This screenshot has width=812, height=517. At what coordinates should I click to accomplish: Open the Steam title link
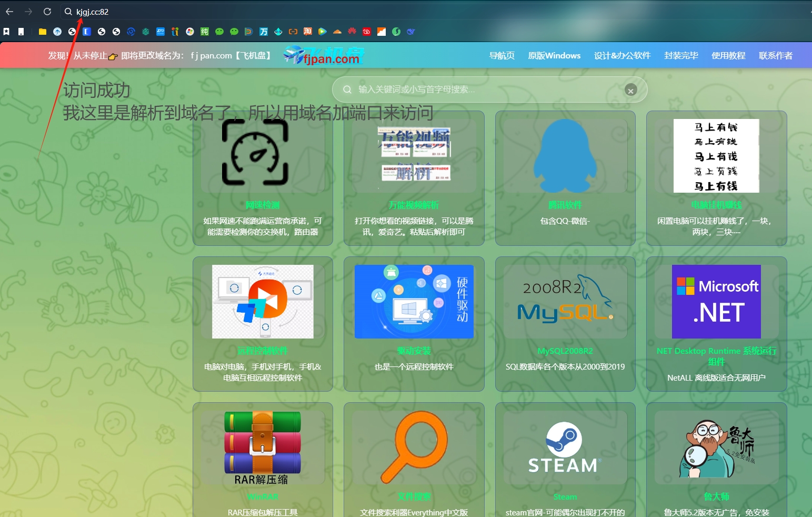[x=565, y=496]
